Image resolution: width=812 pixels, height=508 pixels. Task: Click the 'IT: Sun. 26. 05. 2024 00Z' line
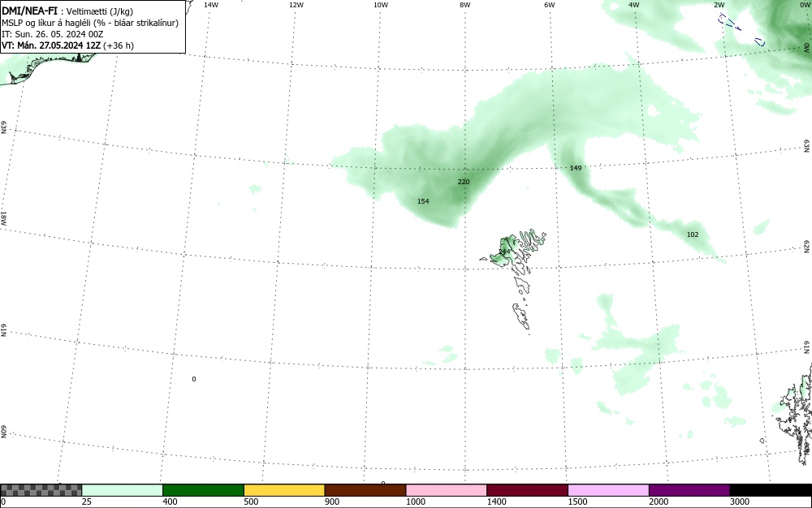[x=52, y=34]
